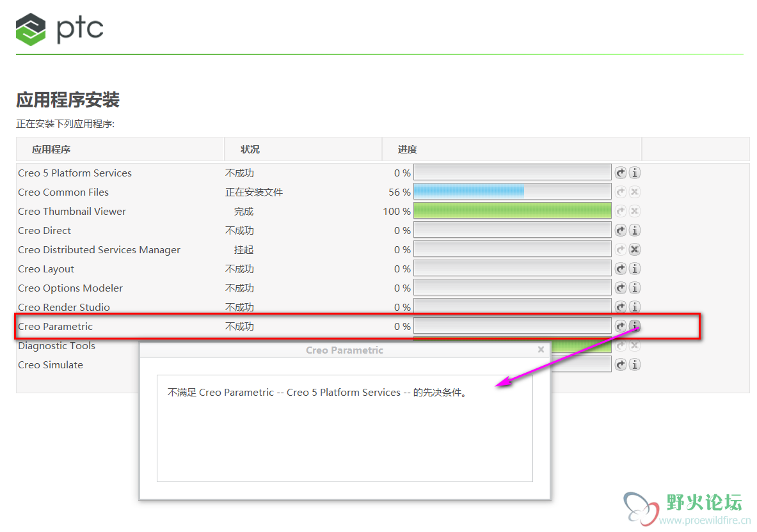Show info for the Creo Direct failure
Viewport: 757px width, 532px height.
(634, 230)
